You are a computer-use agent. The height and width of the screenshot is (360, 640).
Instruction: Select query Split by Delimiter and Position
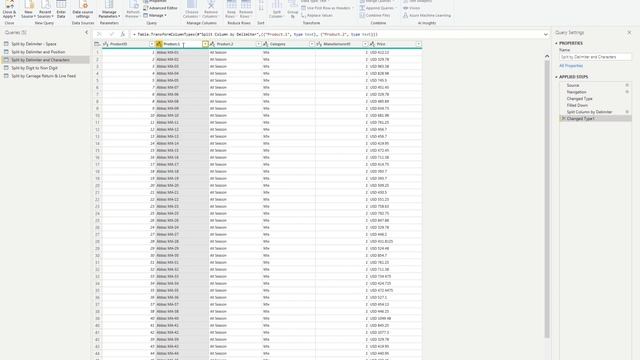pos(45,52)
